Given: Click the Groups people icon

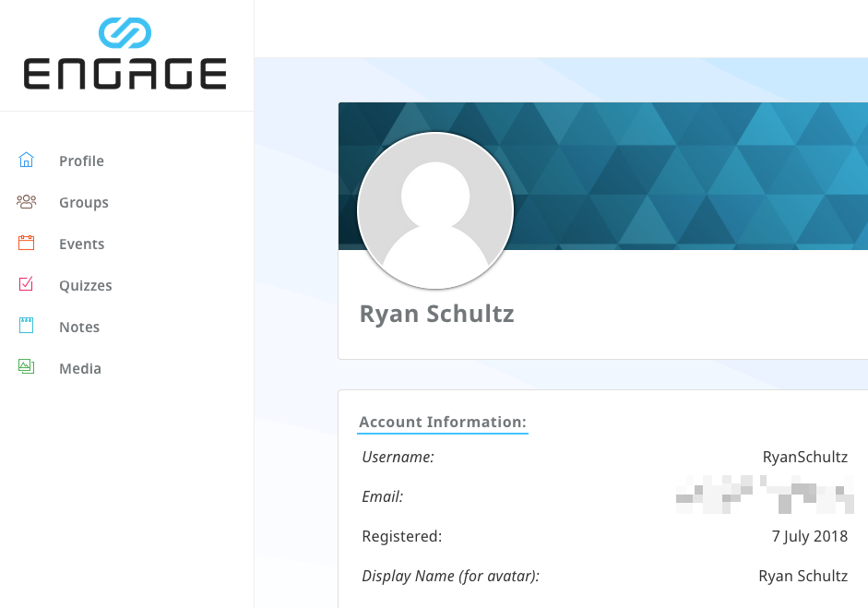Looking at the screenshot, I should tap(26, 202).
